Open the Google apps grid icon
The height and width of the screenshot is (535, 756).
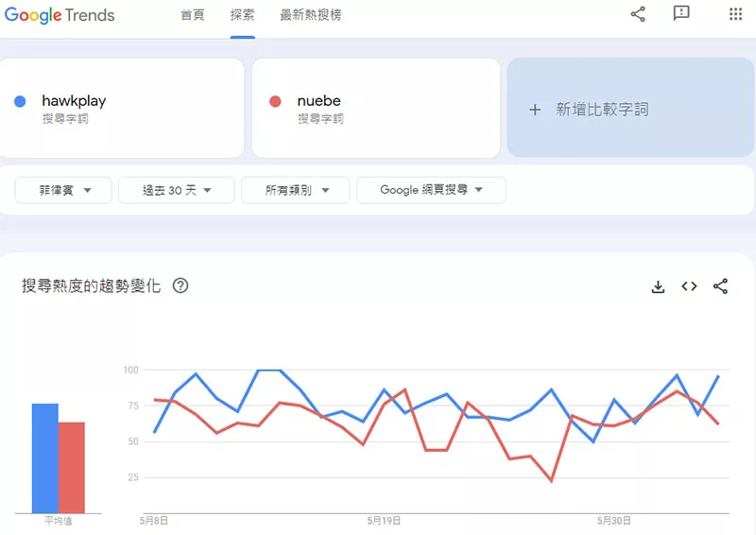pyautogui.click(x=735, y=14)
